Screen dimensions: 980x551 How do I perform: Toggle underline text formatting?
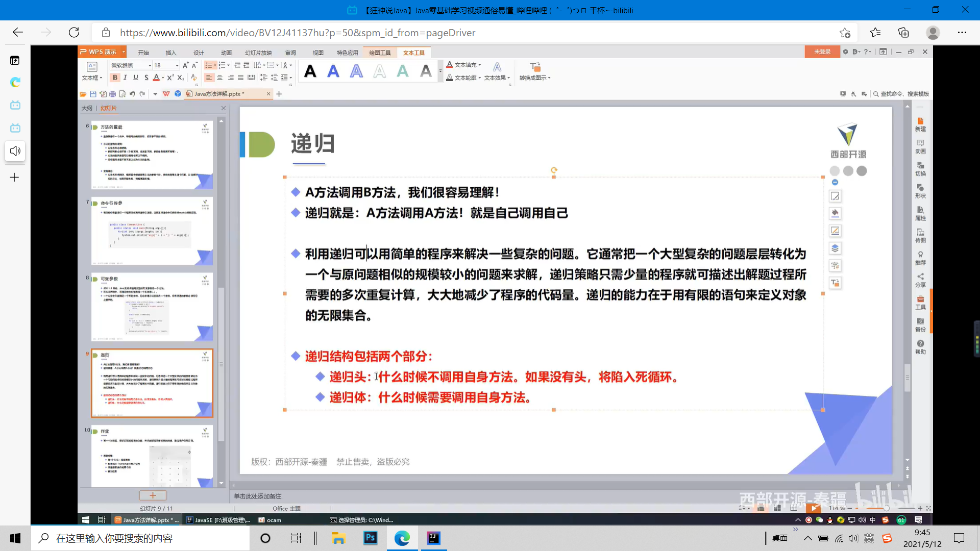[x=135, y=78]
